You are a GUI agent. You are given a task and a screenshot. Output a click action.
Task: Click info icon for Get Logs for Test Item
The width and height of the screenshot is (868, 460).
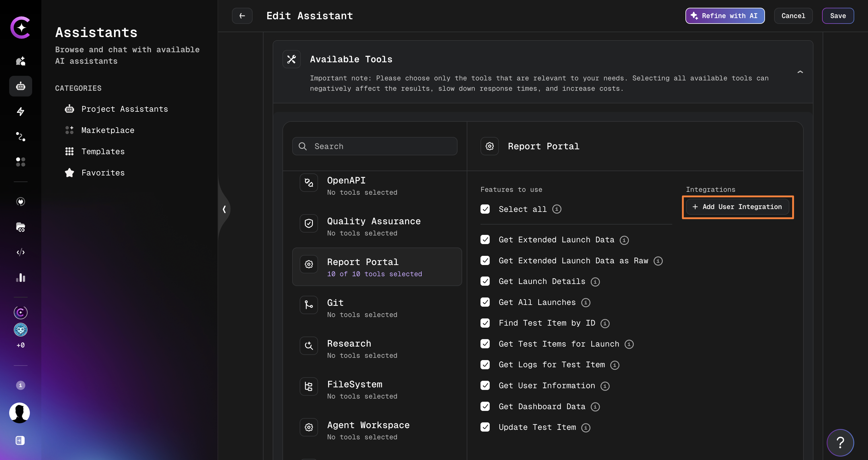click(615, 365)
